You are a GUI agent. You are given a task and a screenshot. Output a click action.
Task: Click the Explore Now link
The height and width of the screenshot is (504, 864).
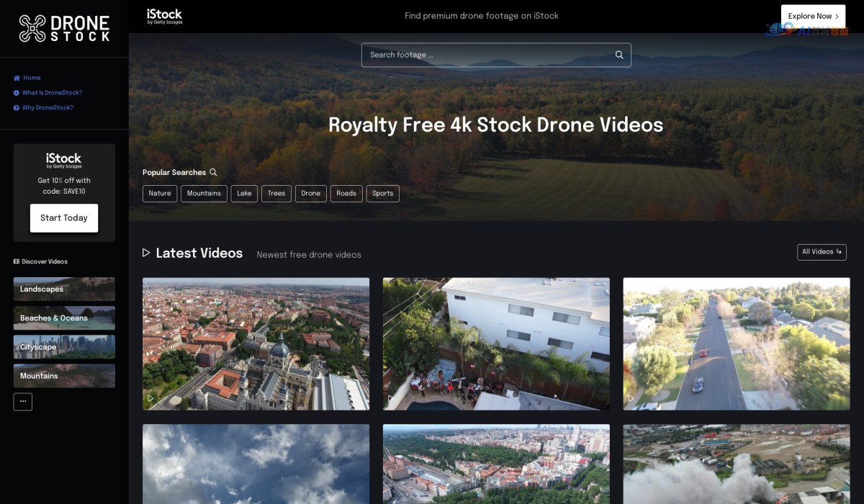pyautogui.click(x=813, y=16)
